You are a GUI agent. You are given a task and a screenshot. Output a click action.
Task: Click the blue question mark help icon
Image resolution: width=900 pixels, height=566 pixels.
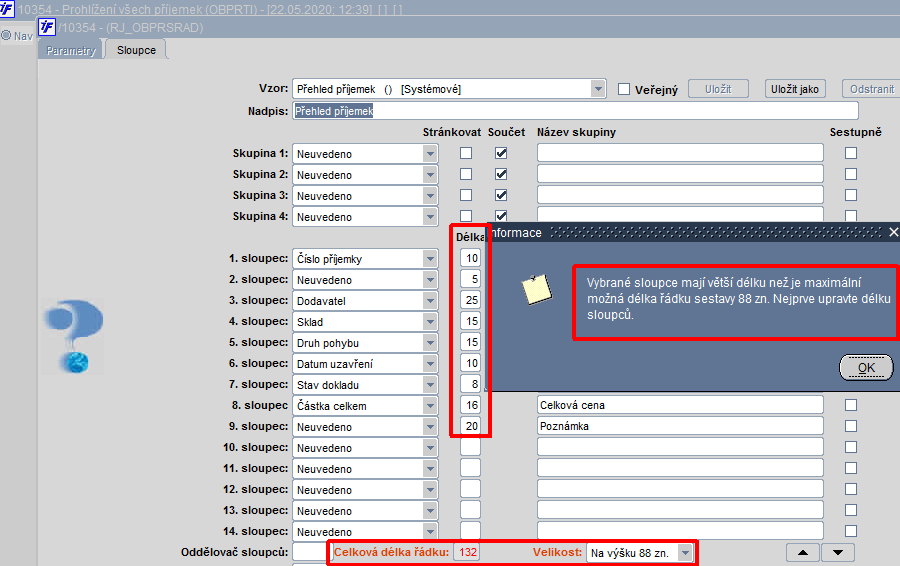(x=74, y=336)
